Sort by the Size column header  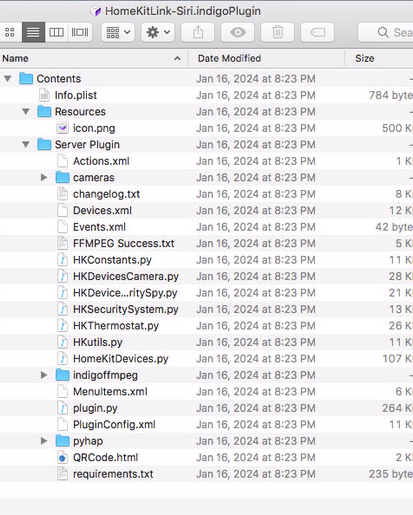379,58
